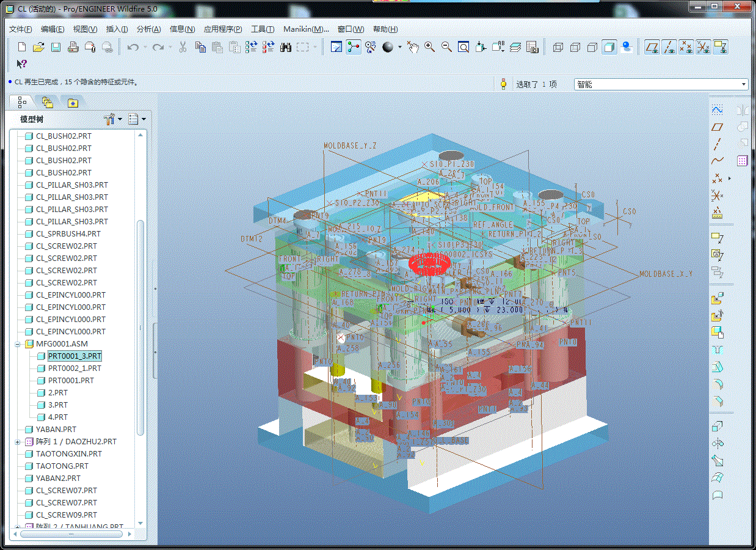
Task: Open the 应用程序(P) menu
Action: pos(222,29)
